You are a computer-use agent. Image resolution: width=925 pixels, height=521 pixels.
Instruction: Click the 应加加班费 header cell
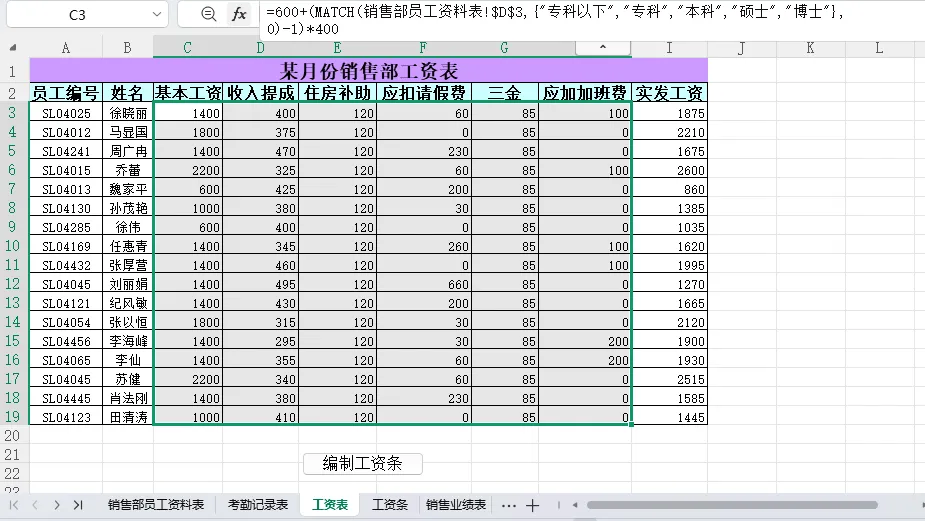tap(585, 93)
